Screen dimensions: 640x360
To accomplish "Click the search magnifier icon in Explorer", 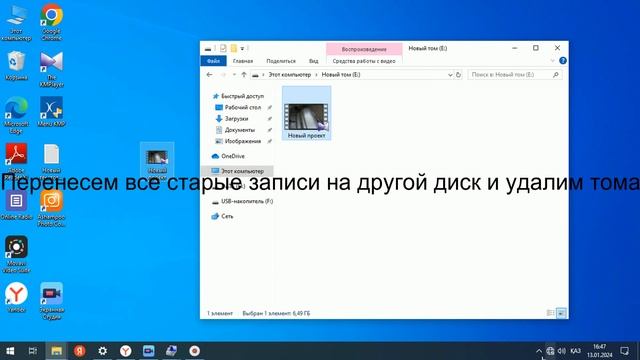I will pyautogui.click(x=556, y=75).
